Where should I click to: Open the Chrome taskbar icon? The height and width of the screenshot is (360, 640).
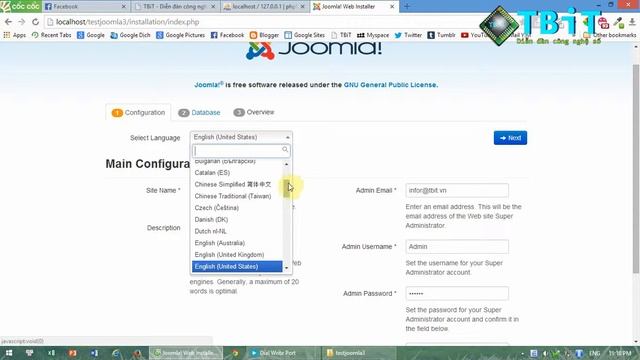(x=235, y=353)
